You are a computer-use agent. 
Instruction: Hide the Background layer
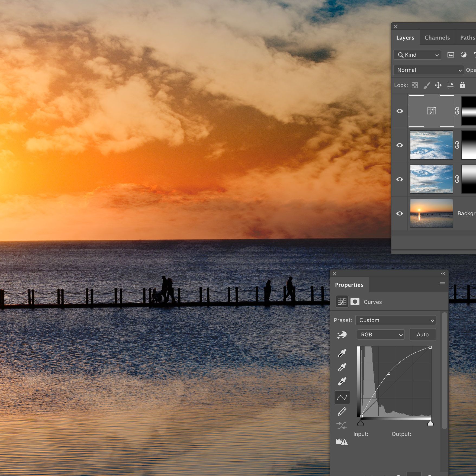(400, 214)
